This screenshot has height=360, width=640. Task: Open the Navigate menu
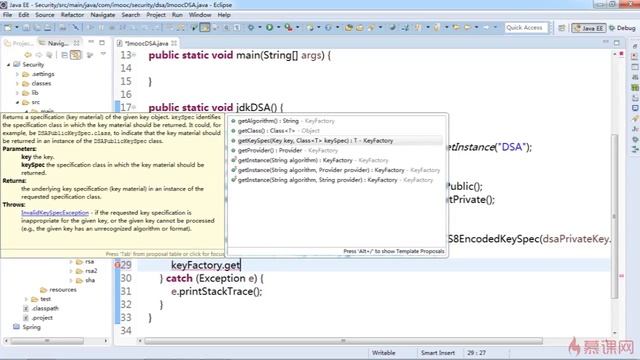click(x=102, y=15)
